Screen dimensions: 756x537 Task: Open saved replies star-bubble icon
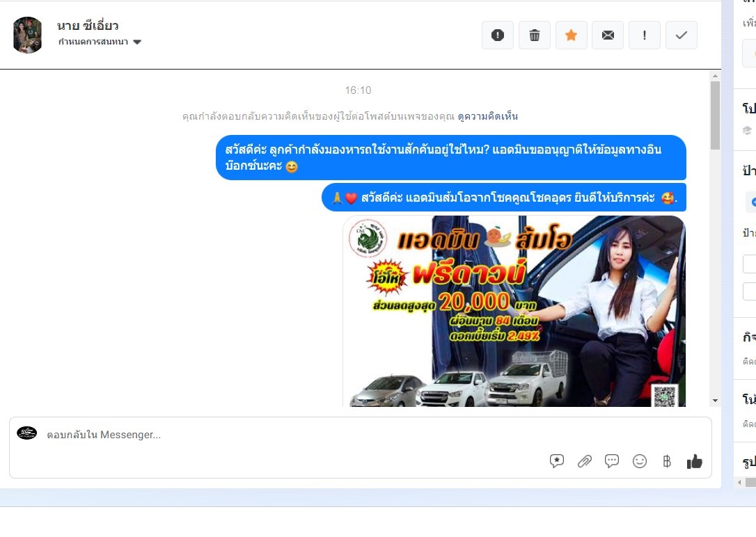[557, 461]
